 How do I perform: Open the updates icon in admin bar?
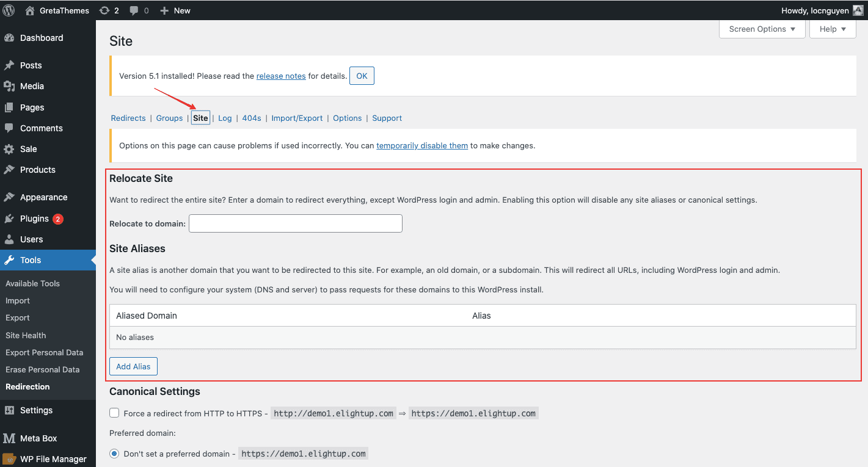click(x=104, y=10)
